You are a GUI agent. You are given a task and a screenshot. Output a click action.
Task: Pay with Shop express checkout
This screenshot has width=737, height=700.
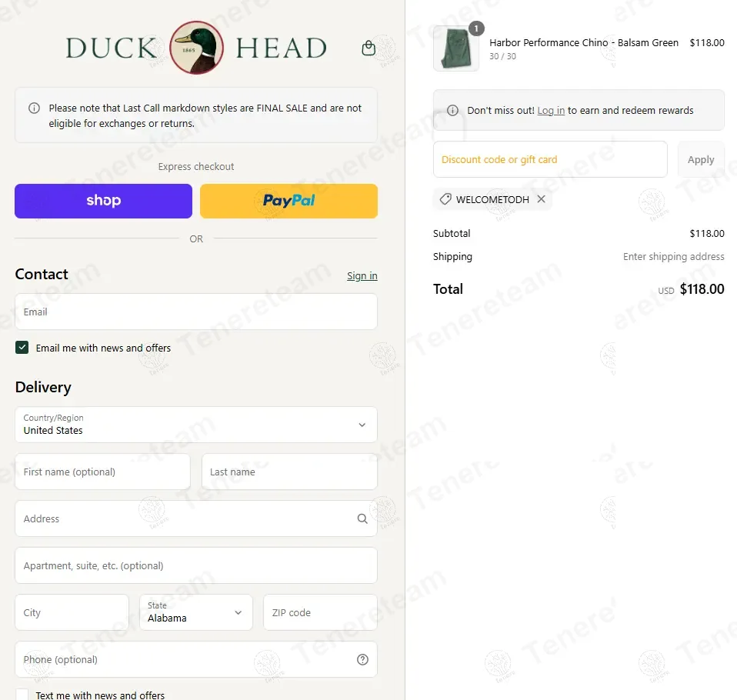tap(103, 201)
